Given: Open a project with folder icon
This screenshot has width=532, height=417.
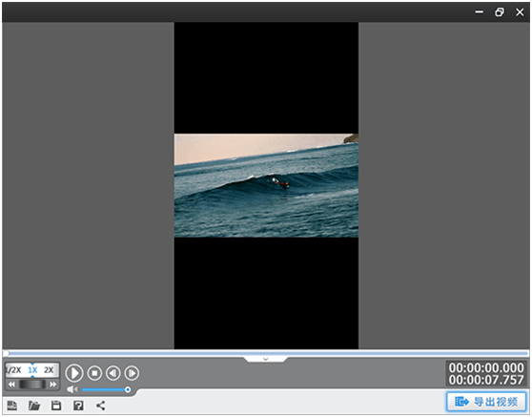Looking at the screenshot, I should click(x=34, y=406).
